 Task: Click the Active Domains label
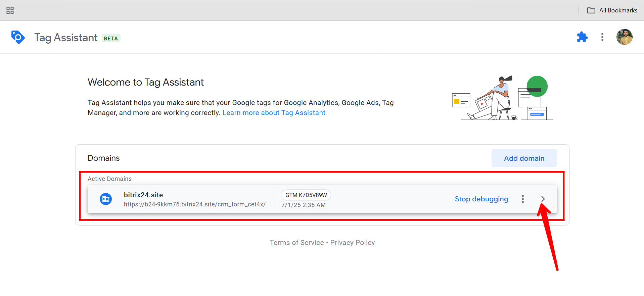click(110, 179)
